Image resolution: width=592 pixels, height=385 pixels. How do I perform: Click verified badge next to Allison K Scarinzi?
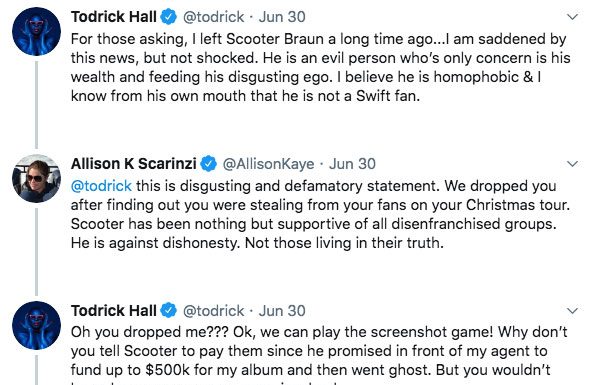208,164
